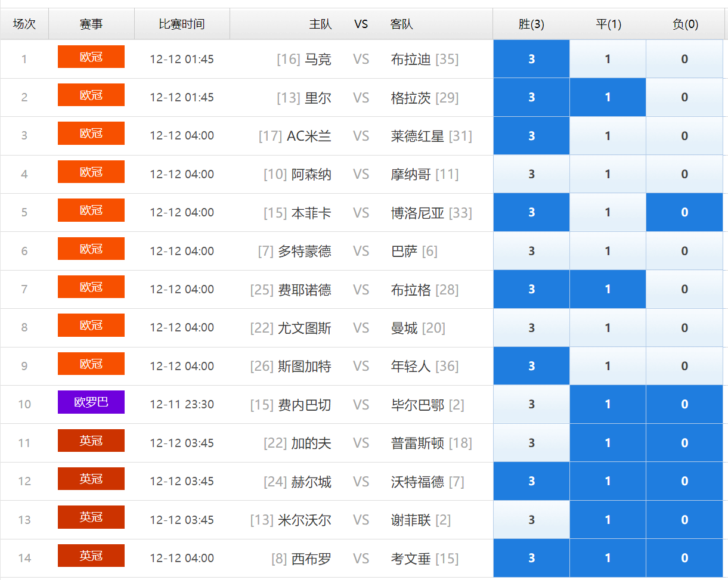Toggle win (3) for AC米兰 vs 莱德红星

click(531, 136)
